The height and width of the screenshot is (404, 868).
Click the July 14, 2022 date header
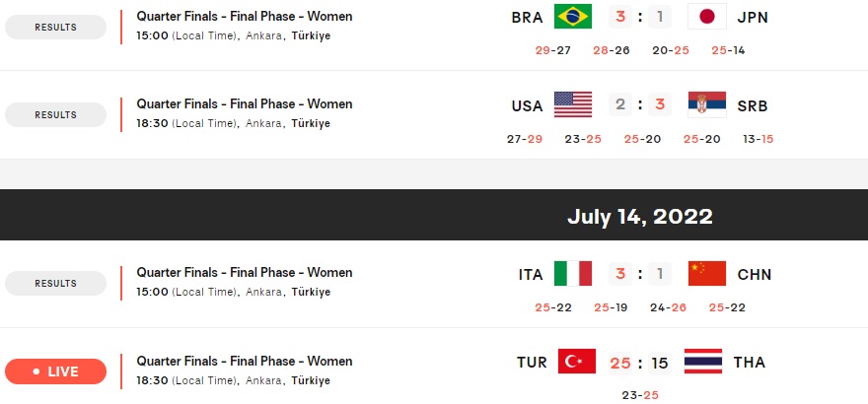[x=640, y=216]
